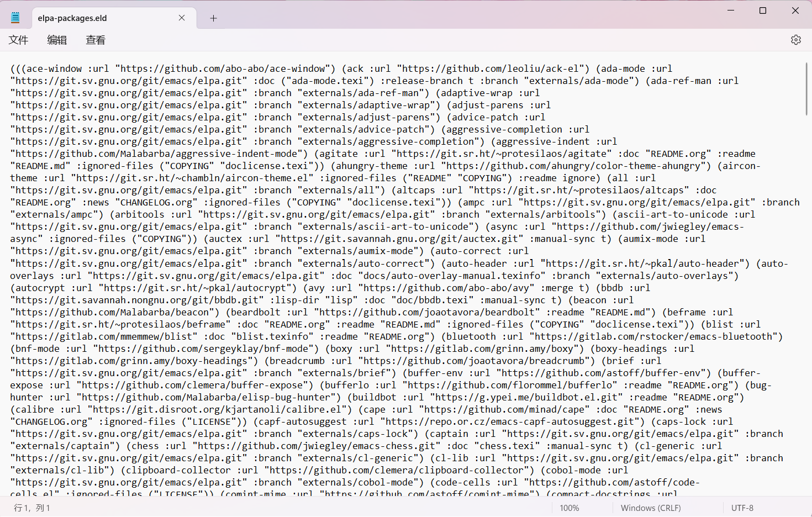
Task: Click the UTF-8 encoding indicator
Action: (742, 508)
